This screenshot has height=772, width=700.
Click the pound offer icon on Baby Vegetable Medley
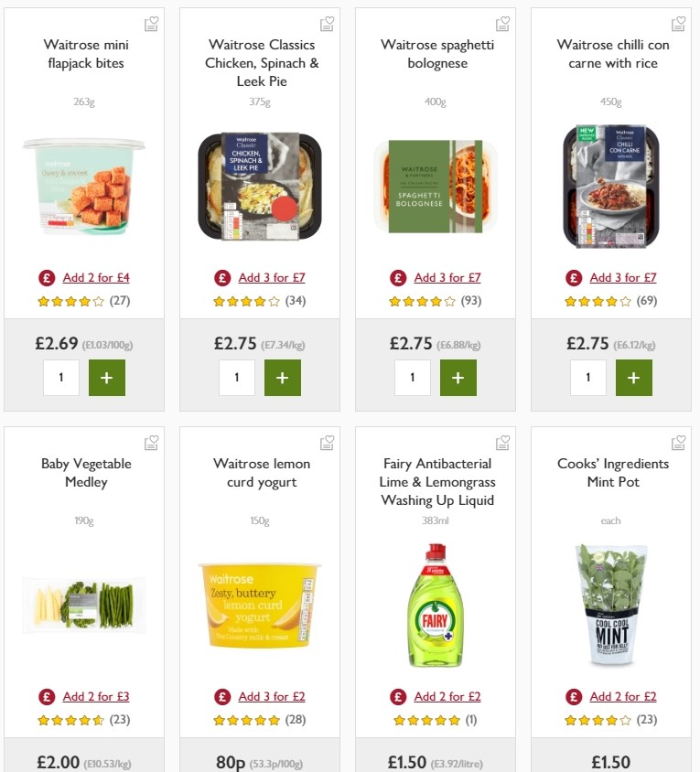coord(47,696)
